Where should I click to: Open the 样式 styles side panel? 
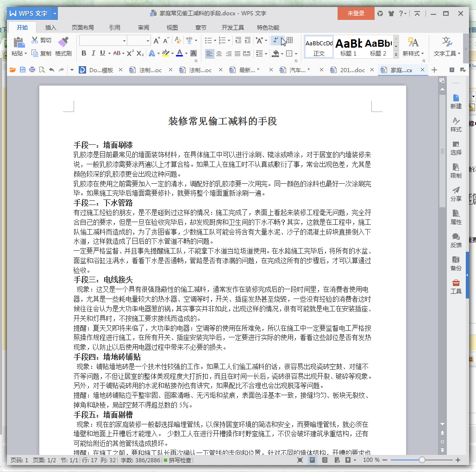point(456,124)
